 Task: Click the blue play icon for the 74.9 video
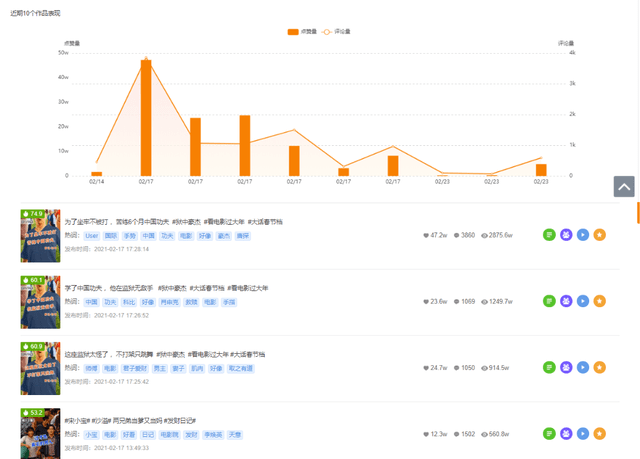[x=583, y=235]
